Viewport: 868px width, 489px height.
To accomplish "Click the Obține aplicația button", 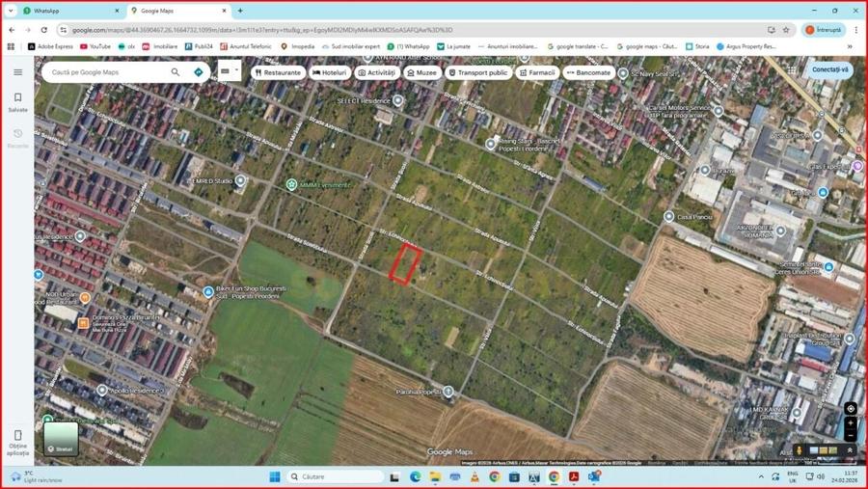I will (x=17, y=444).
